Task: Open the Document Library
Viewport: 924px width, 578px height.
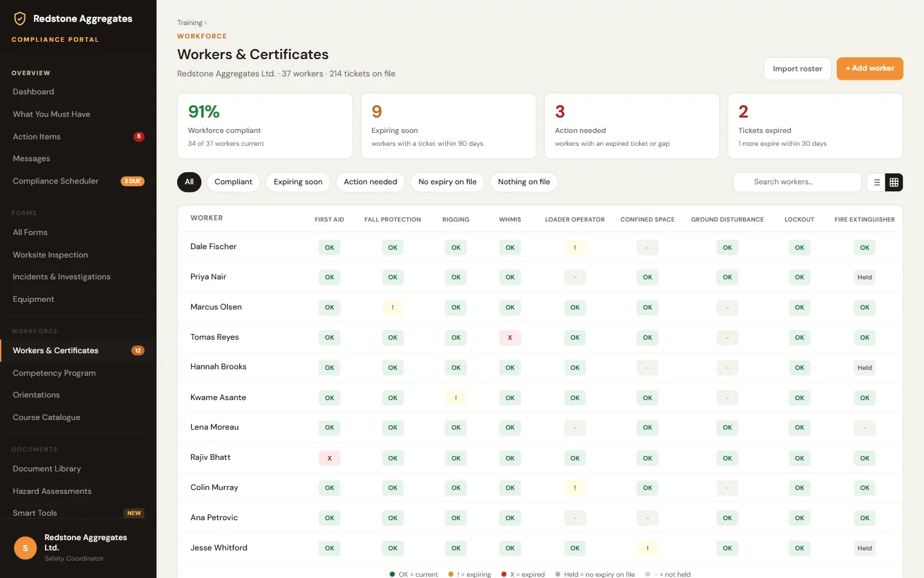Action: pos(47,469)
